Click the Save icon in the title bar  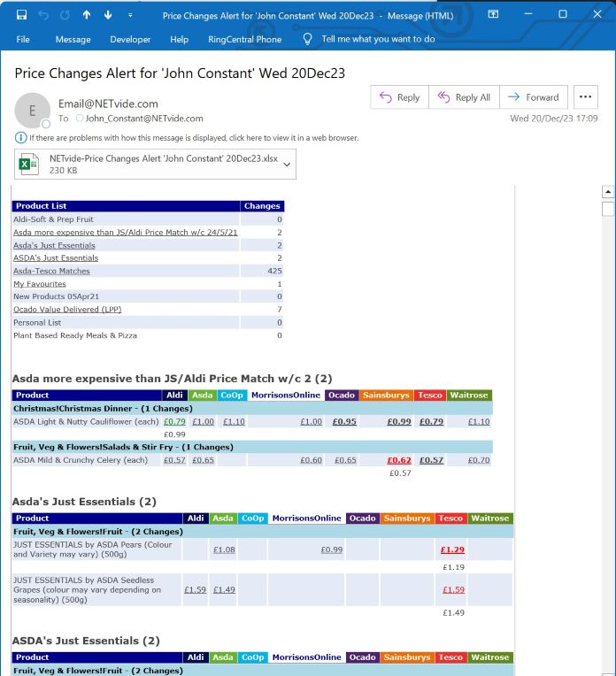click(21, 15)
